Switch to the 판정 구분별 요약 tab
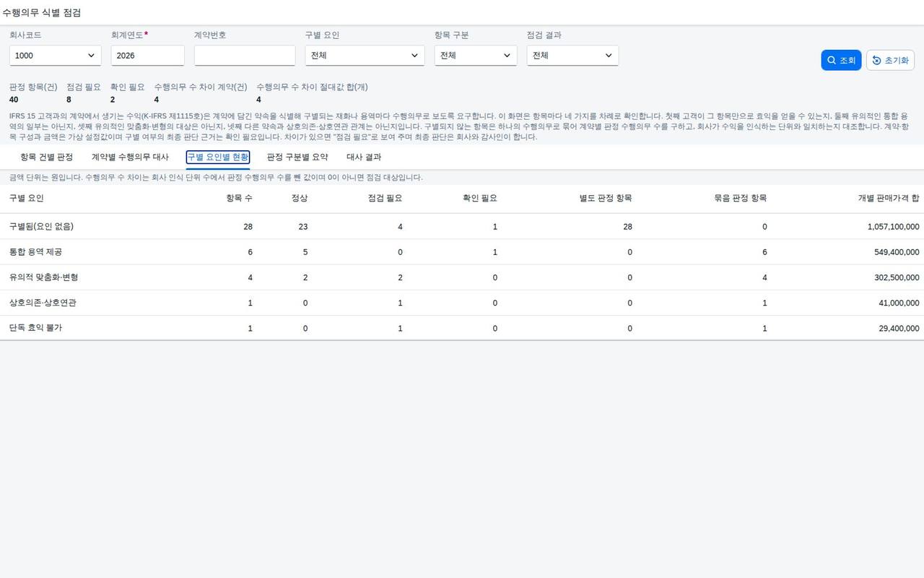The height and width of the screenshot is (578, 924). [x=297, y=157]
